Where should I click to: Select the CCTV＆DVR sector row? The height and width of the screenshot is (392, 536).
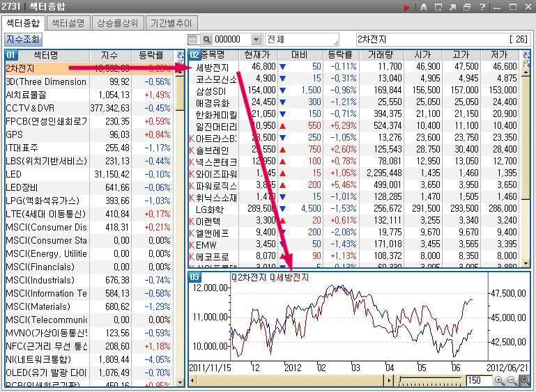point(89,108)
